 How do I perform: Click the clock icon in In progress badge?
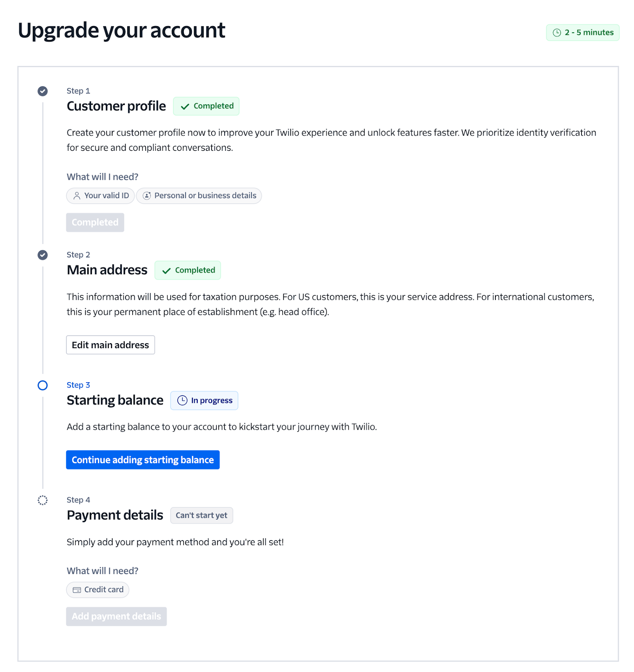coord(182,401)
